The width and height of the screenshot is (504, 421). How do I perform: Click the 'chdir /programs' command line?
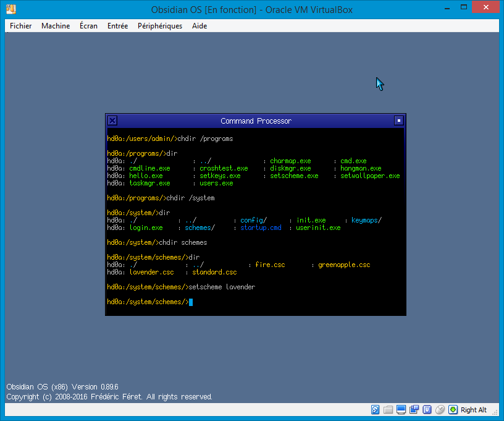click(x=170, y=138)
